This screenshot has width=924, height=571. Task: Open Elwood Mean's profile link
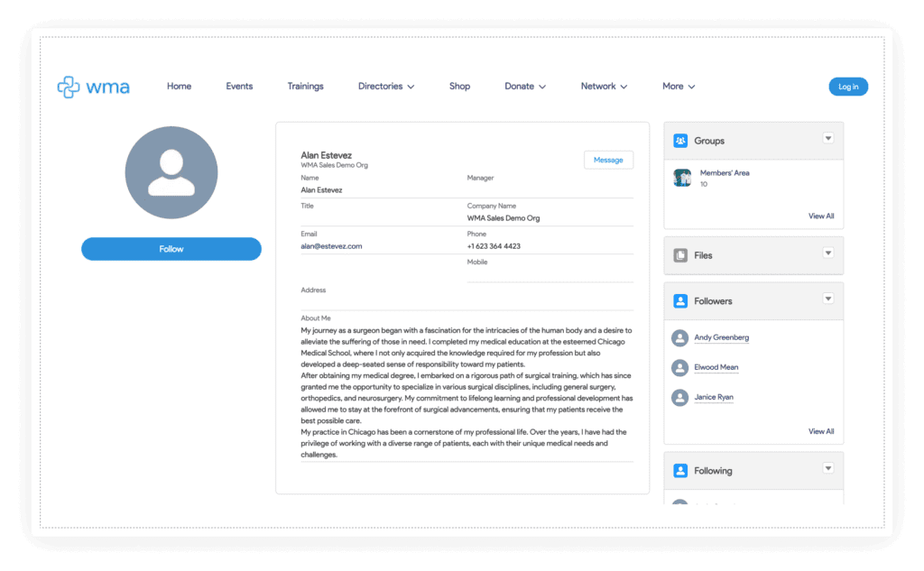tap(716, 367)
